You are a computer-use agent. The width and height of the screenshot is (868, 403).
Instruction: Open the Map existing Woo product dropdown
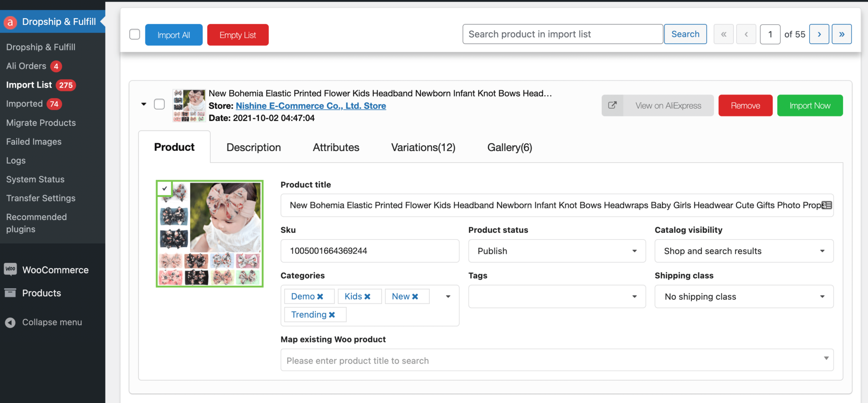pos(557,360)
